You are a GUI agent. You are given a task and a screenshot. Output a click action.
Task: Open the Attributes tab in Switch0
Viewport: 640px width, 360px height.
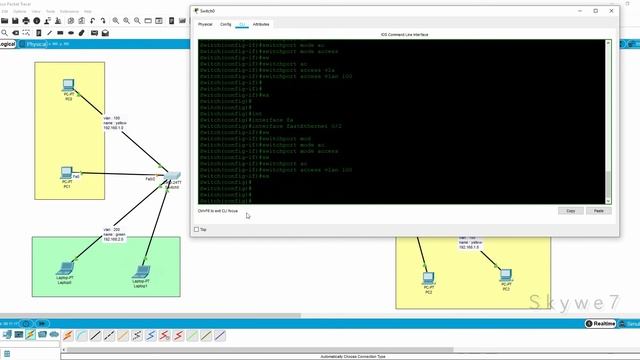click(261, 24)
